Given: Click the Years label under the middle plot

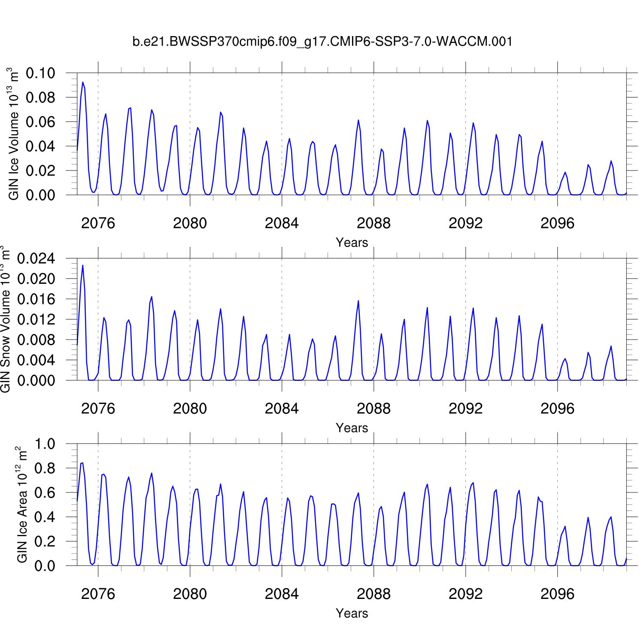Looking at the screenshot, I should (352, 428).
